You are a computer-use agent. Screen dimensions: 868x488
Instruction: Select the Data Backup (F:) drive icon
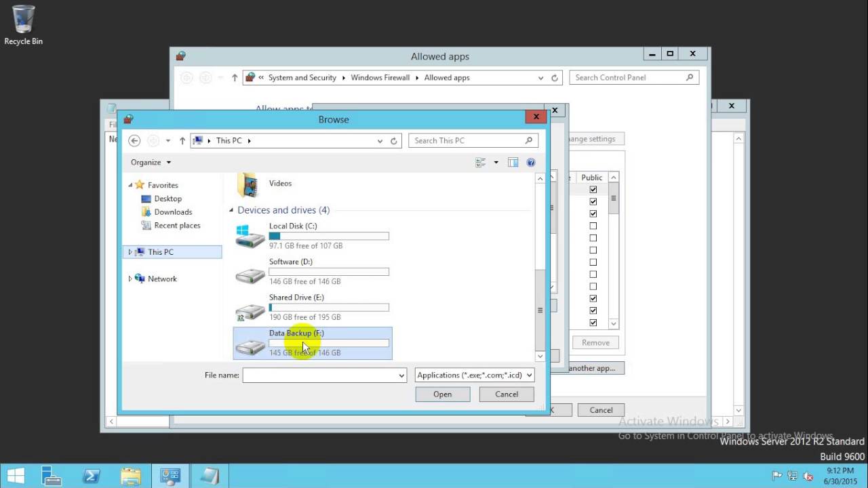click(250, 346)
